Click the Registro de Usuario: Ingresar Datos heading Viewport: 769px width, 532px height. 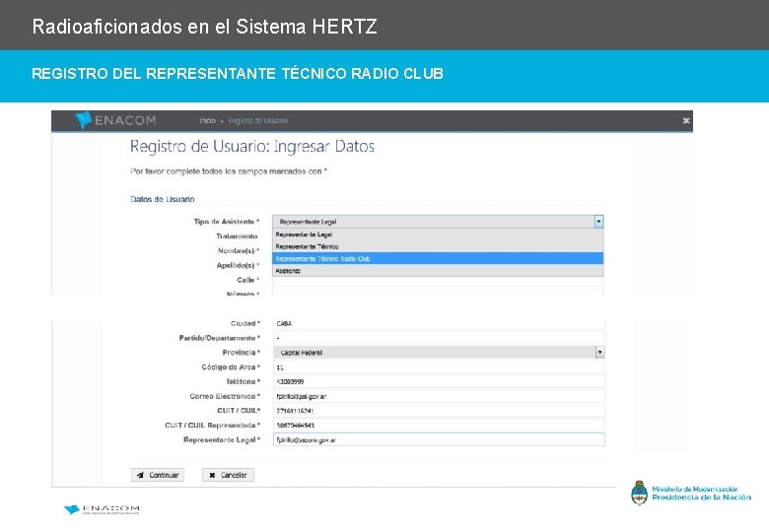[x=252, y=147]
